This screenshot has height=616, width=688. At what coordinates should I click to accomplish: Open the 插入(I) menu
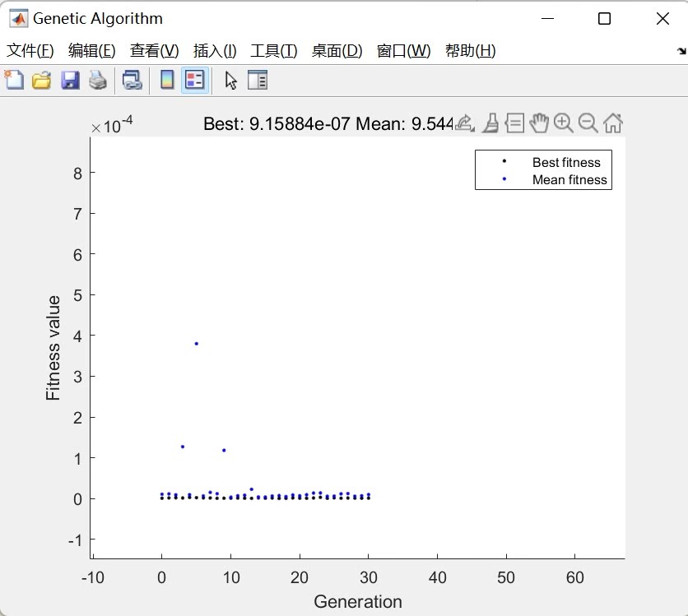(215, 51)
